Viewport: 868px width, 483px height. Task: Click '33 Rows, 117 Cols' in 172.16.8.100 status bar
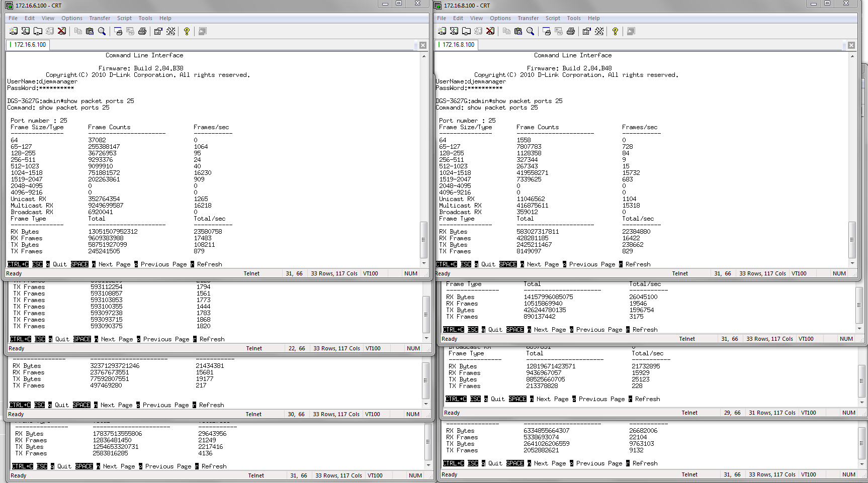point(762,273)
